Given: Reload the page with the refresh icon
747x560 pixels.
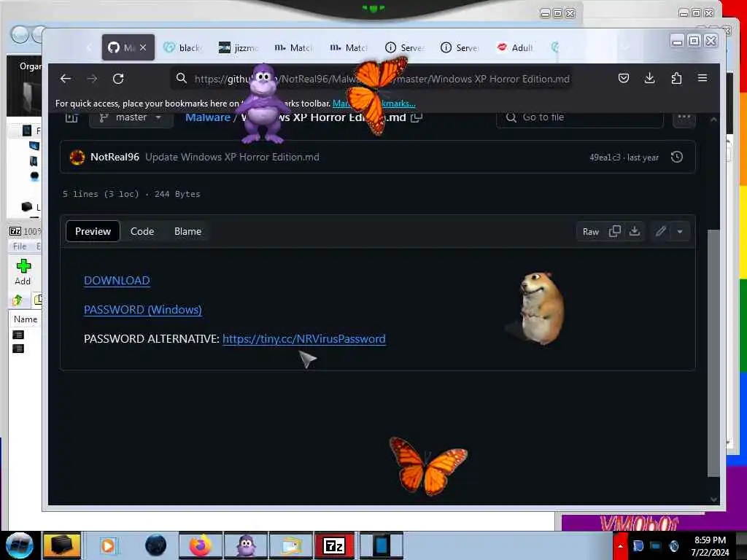Looking at the screenshot, I should tap(118, 79).
